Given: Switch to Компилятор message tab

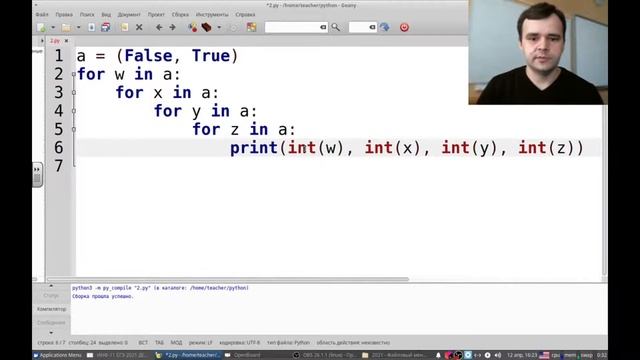Looking at the screenshot, I should tap(51, 309).
